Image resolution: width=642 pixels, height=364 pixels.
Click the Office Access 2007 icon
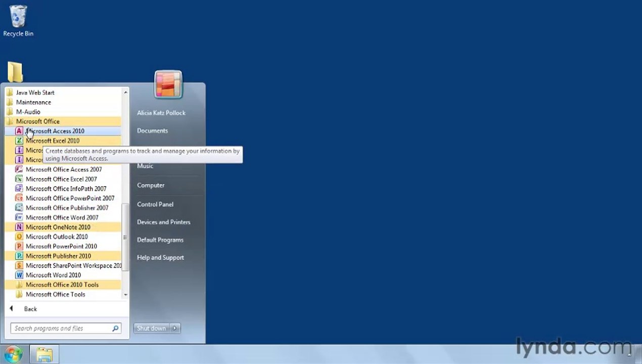pos(19,169)
